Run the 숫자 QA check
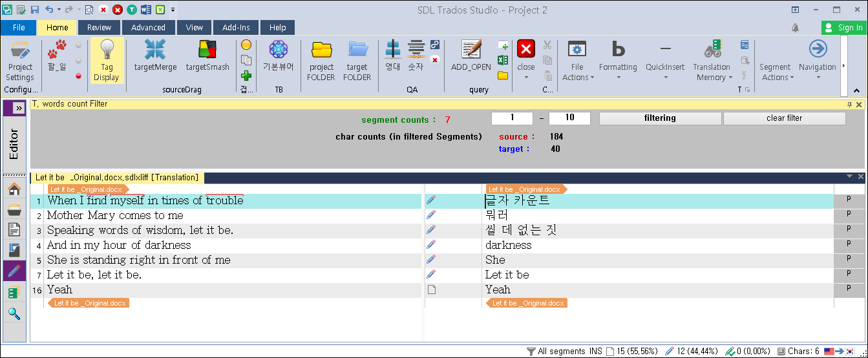The width and height of the screenshot is (868, 358). pyautogui.click(x=416, y=56)
